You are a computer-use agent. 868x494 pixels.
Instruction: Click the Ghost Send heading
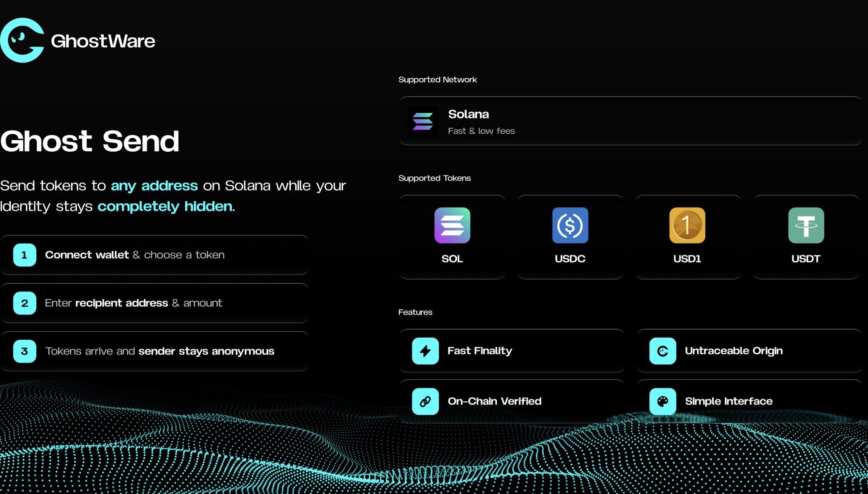90,141
